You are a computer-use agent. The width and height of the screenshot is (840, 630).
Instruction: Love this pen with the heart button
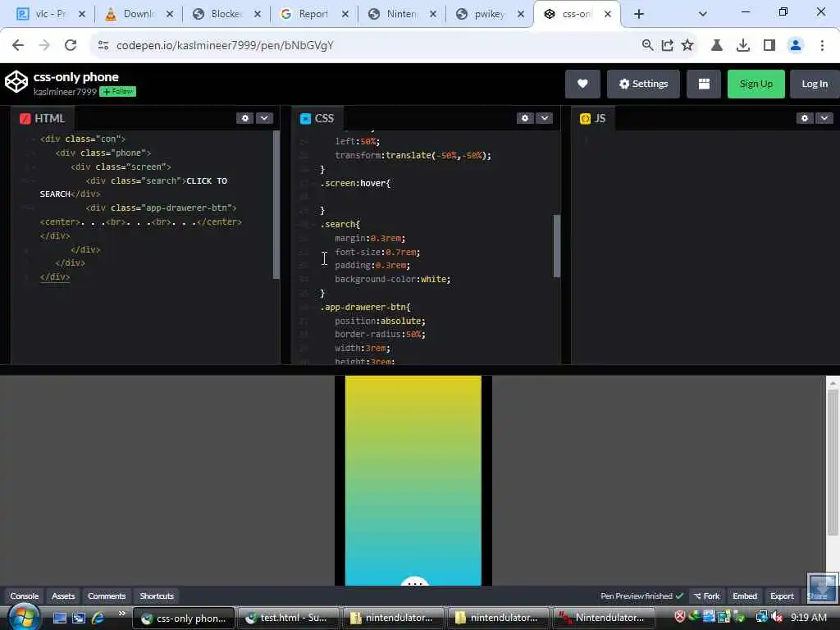[x=582, y=84]
